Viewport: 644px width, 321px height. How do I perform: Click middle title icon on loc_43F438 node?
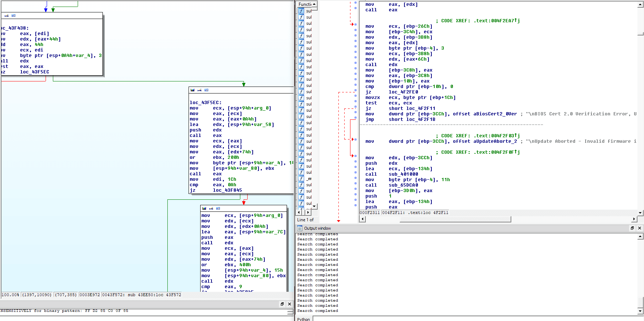[x=7, y=15]
